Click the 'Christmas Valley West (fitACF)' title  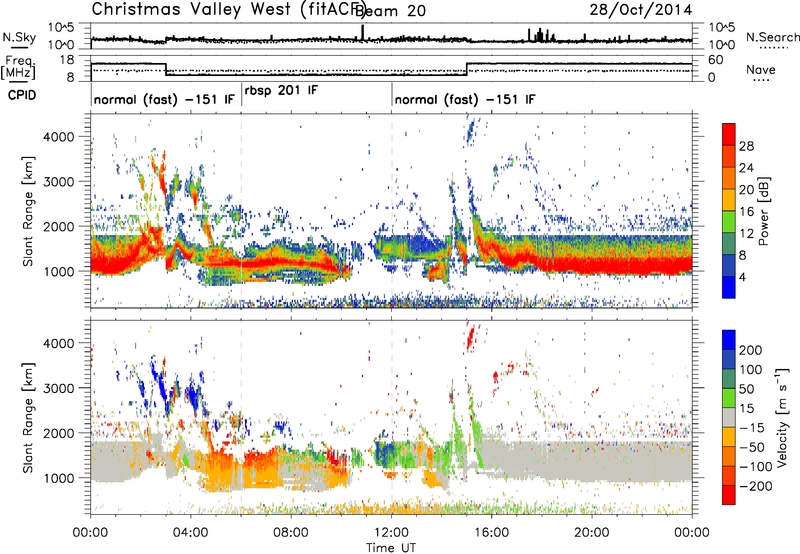click(x=228, y=9)
